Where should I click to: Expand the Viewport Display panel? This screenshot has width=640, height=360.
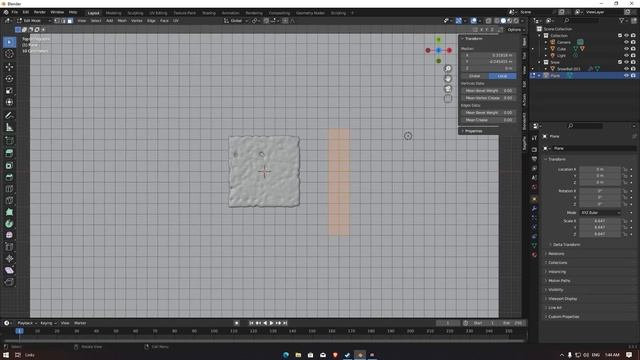562,299
